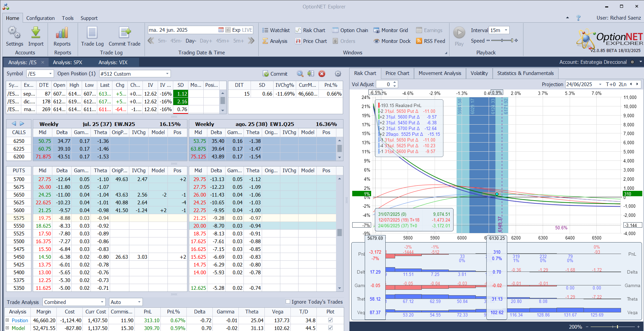The width and height of the screenshot is (644, 331).
Task: Switch to the Analysis: VIX tab
Action: [113, 62]
